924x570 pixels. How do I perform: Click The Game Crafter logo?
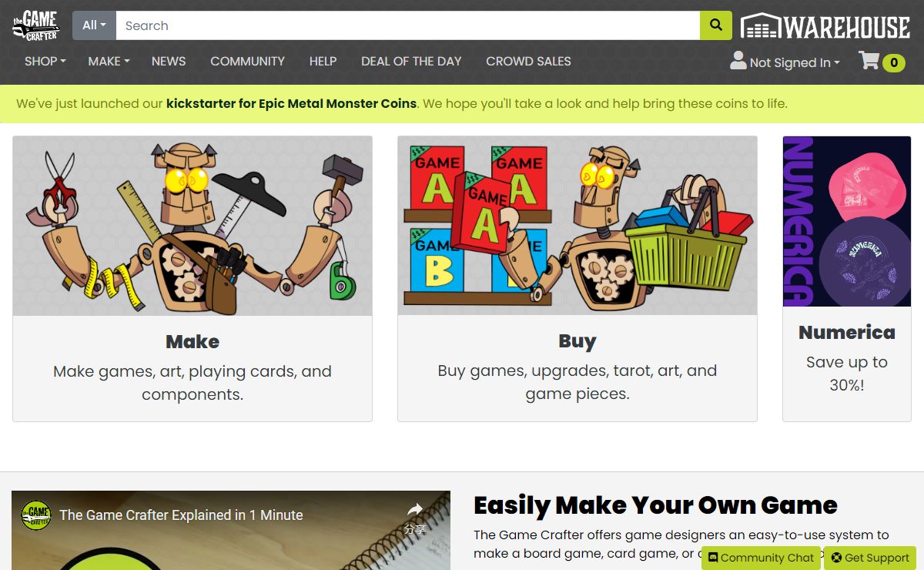36,25
